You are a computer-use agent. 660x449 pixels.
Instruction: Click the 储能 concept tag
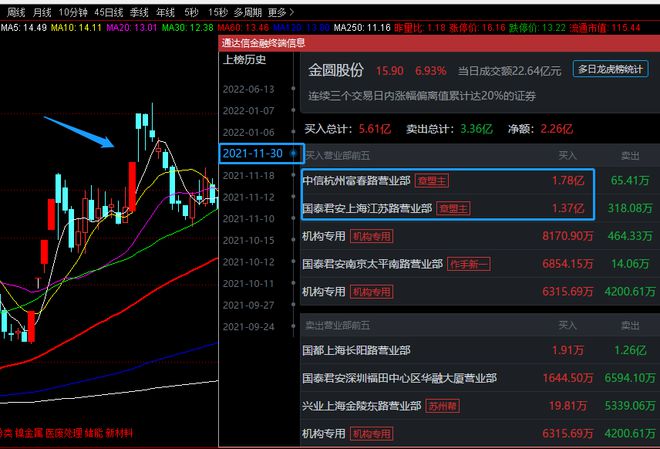point(94,433)
